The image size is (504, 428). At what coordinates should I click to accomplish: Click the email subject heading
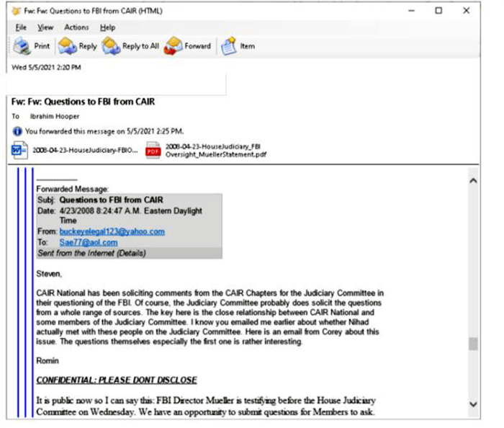[84, 102]
